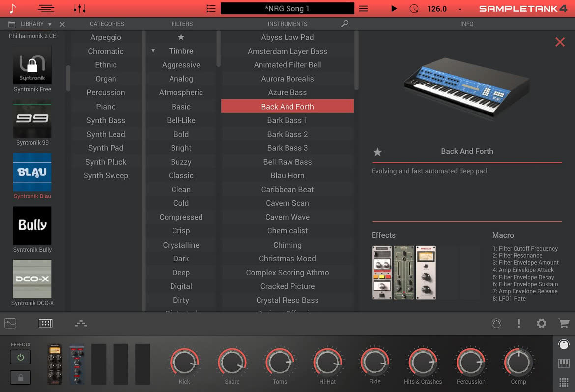The width and height of the screenshot is (575, 392).
Task: Filter by Aggressive timbre
Action: 181,65
